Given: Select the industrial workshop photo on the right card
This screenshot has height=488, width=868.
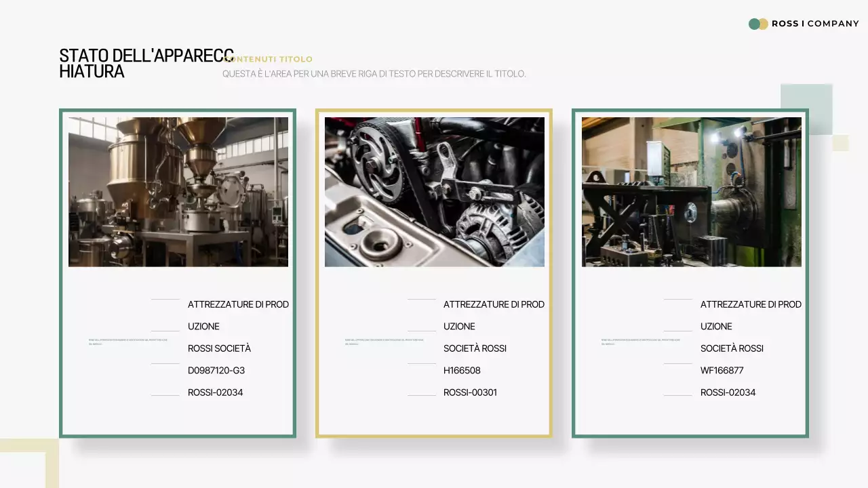Looking at the screenshot, I should tap(691, 190).
